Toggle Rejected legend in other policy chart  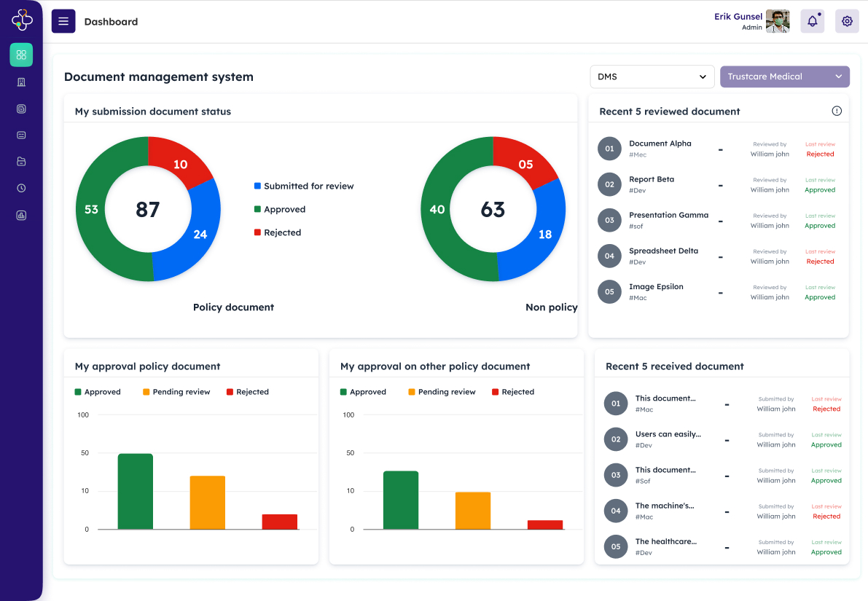click(513, 392)
